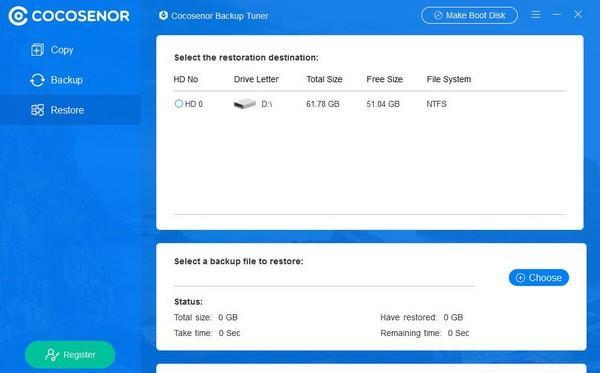600x373 pixels.
Task: Click the 51.04 GB free size value
Action: pyautogui.click(x=383, y=104)
